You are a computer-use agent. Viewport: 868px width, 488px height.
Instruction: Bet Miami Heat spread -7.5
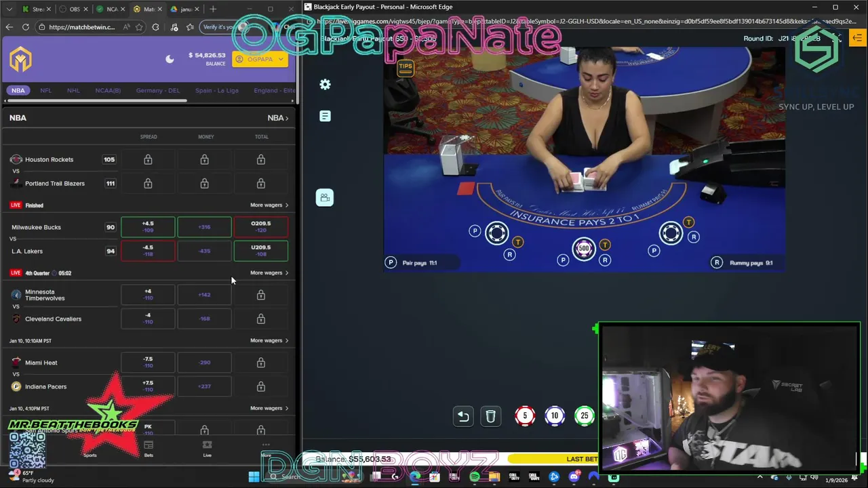coord(148,363)
